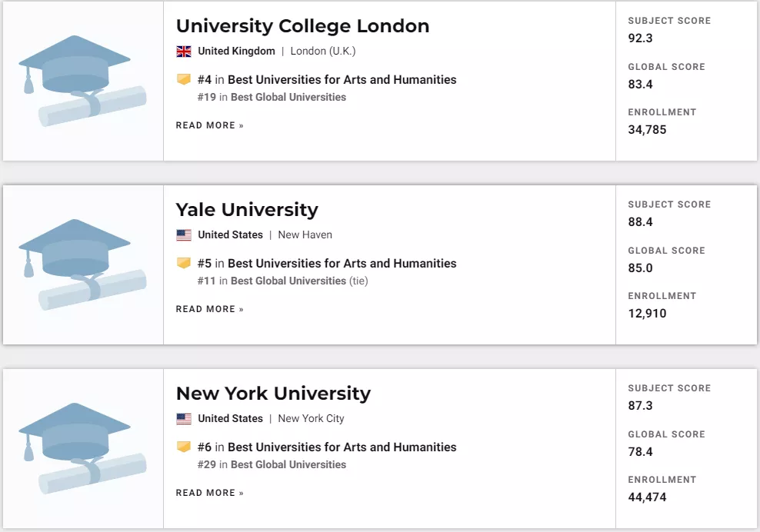Click the yellow badge icon beside #4 ranking
The height and width of the screenshot is (532, 760).
(x=184, y=79)
